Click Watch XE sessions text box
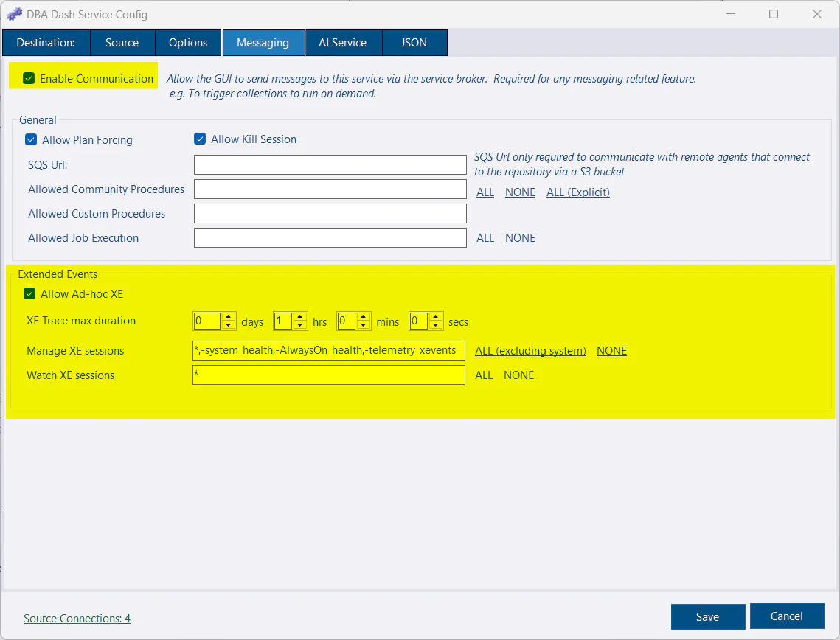Viewport: 840px width, 640px height. (329, 375)
